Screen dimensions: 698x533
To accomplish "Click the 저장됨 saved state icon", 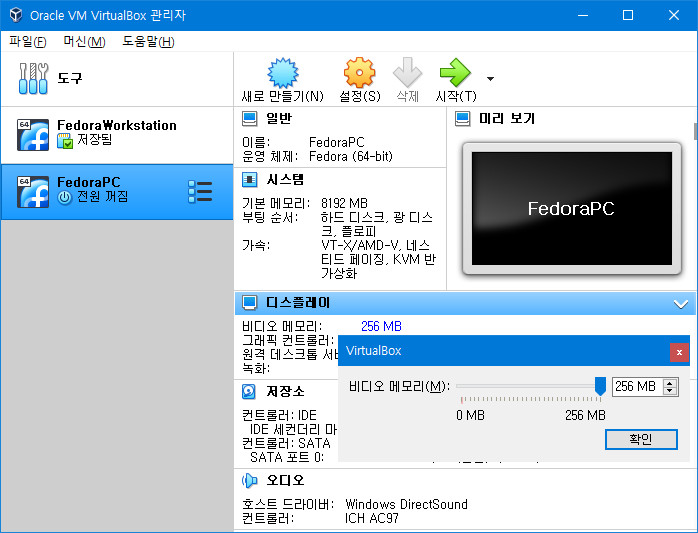I will pos(65,142).
